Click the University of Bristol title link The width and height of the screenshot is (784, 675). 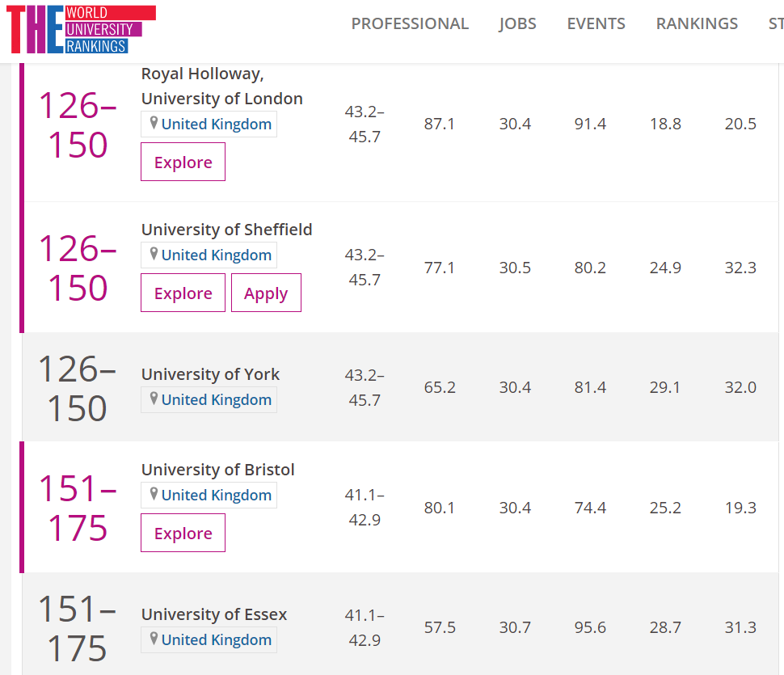[218, 470]
